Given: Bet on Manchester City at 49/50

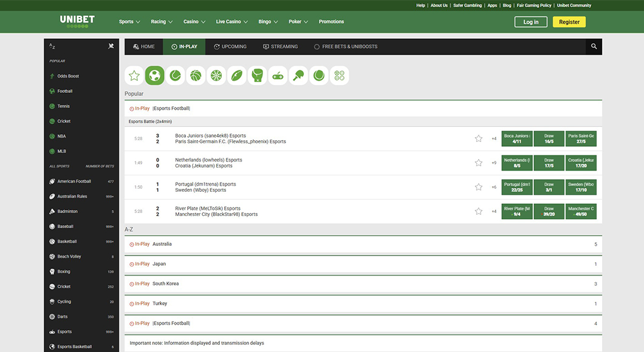Looking at the screenshot, I should [x=581, y=211].
